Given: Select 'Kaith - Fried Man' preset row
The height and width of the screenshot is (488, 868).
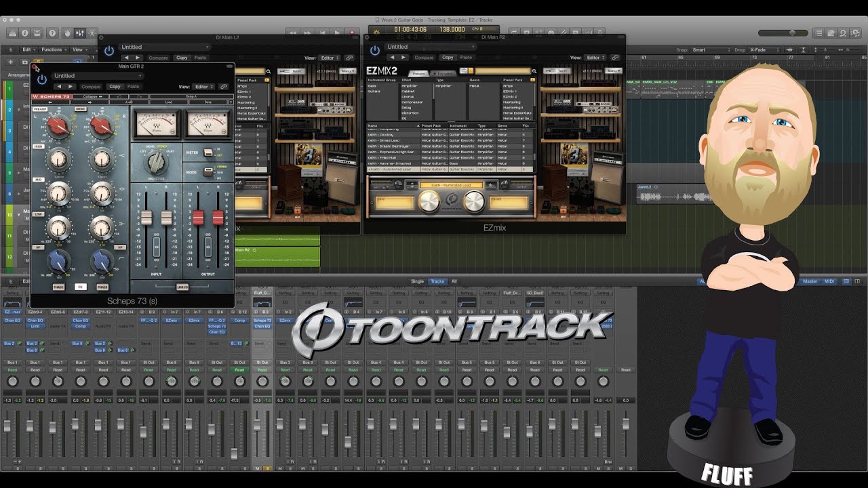Looking at the screenshot, I should tap(450, 158).
